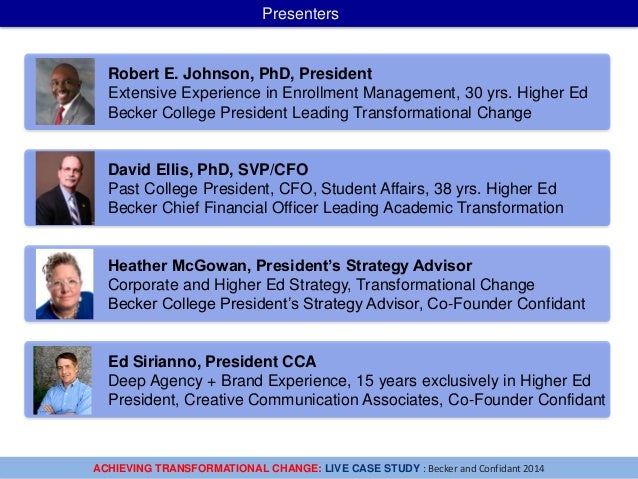Select the Presenters title in header bar
Image resolution: width=638 pixels, height=479 pixels.
(300, 13)
